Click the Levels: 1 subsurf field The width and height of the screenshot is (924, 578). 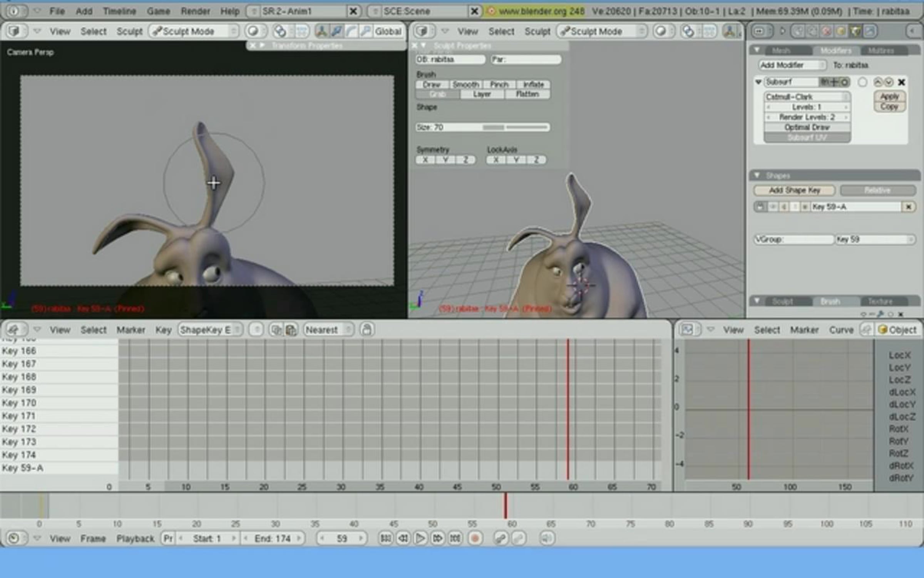click(807, 107)
